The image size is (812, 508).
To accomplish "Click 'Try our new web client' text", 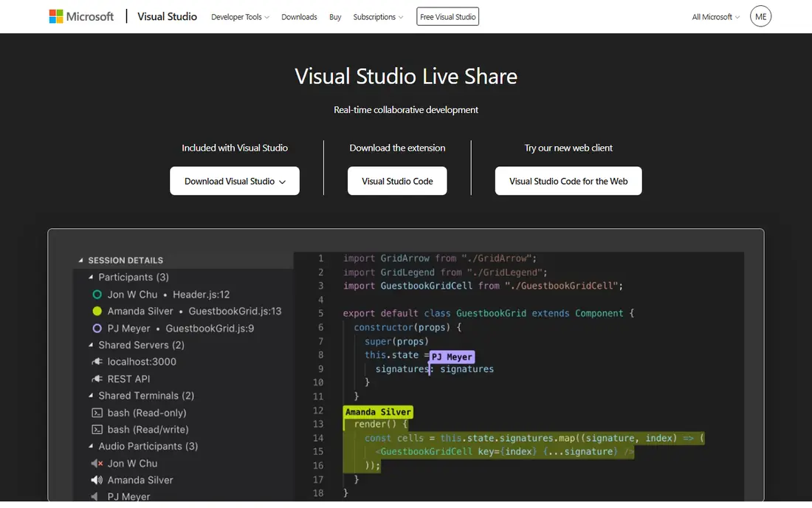I will 568,148.
